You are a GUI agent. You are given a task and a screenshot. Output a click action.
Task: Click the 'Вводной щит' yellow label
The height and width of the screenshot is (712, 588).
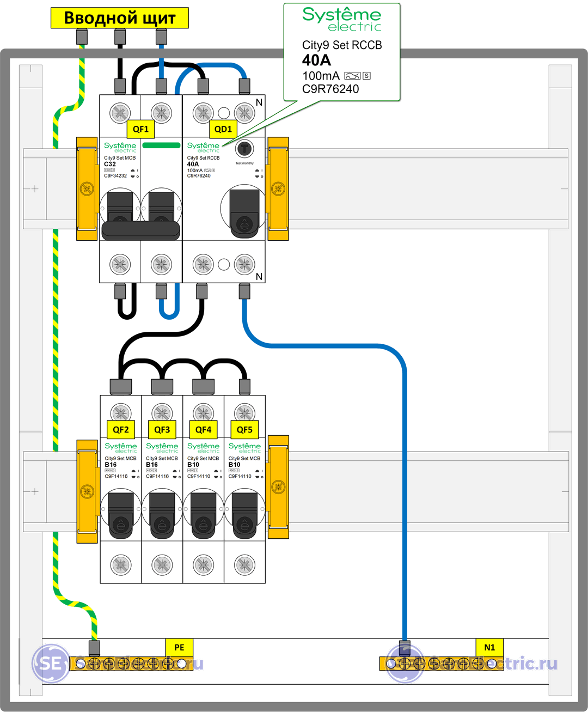(x=120, y=18)
